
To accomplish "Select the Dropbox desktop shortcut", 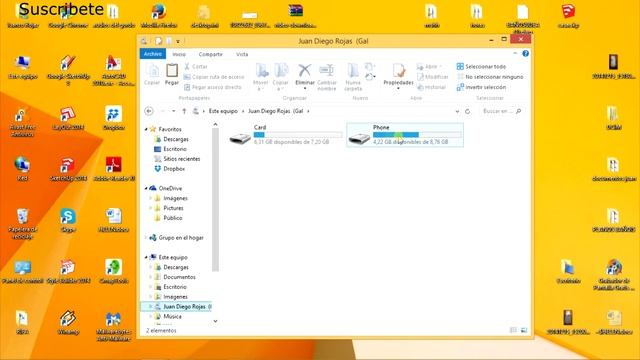I will [x=113, y=119].
